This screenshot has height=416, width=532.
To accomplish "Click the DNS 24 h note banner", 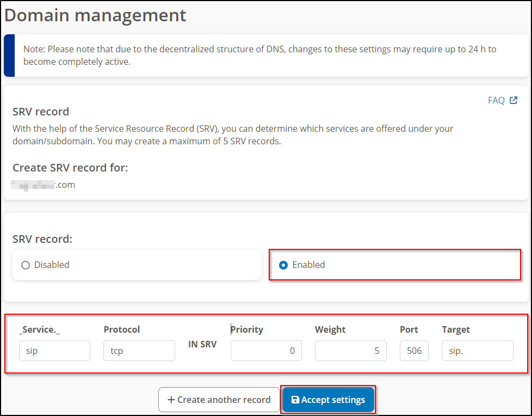I will 259,56.
